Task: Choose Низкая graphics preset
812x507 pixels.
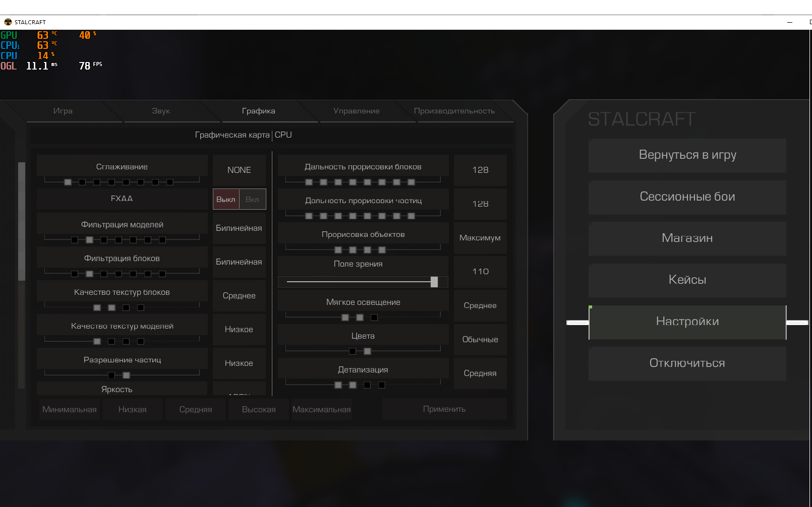Action: [x=133, y=410]
